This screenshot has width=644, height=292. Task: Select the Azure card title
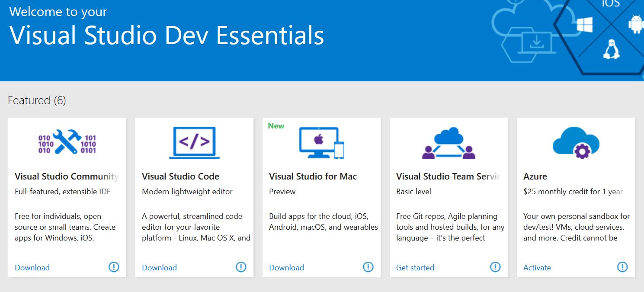(535, 176)
